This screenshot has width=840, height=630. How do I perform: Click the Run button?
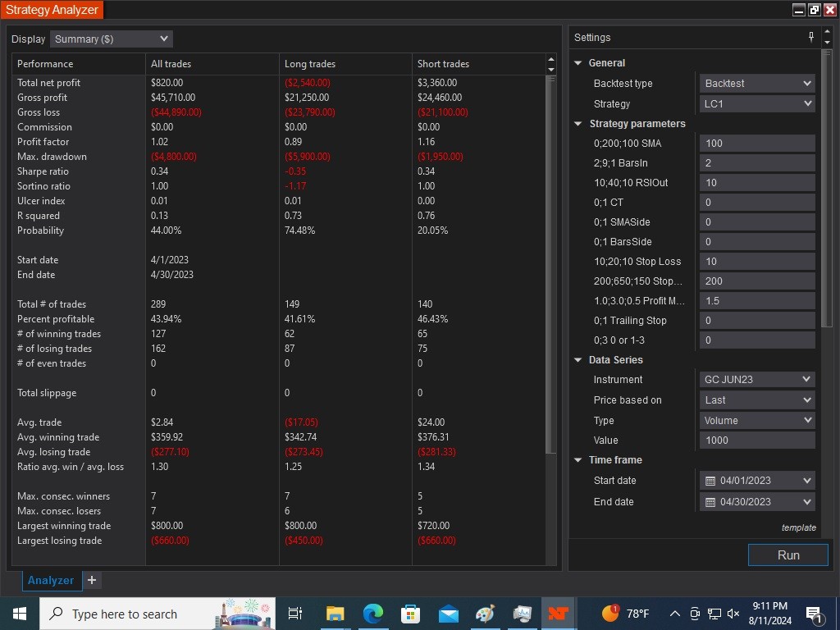click(x=788, y=555)
